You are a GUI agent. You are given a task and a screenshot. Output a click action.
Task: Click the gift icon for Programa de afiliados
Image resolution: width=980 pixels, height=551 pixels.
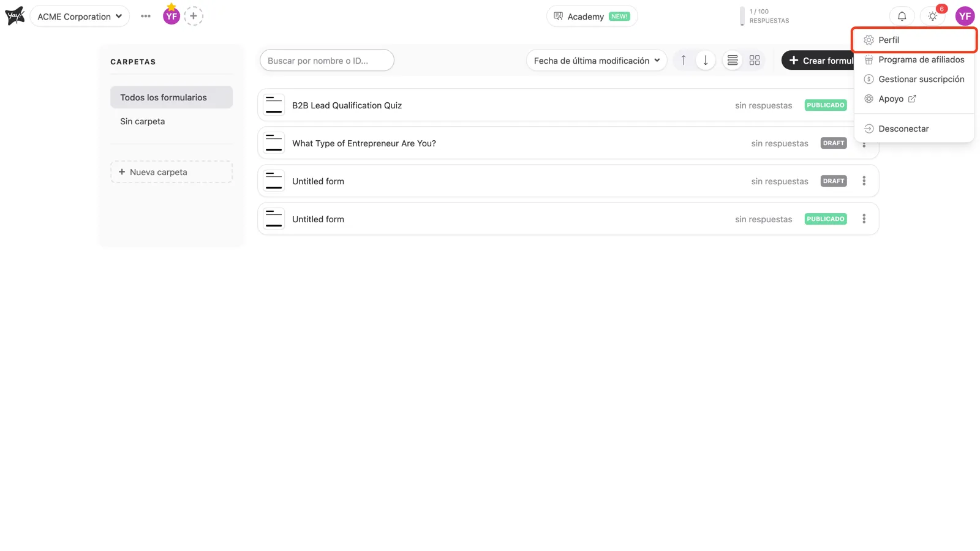tap(869, 59)
